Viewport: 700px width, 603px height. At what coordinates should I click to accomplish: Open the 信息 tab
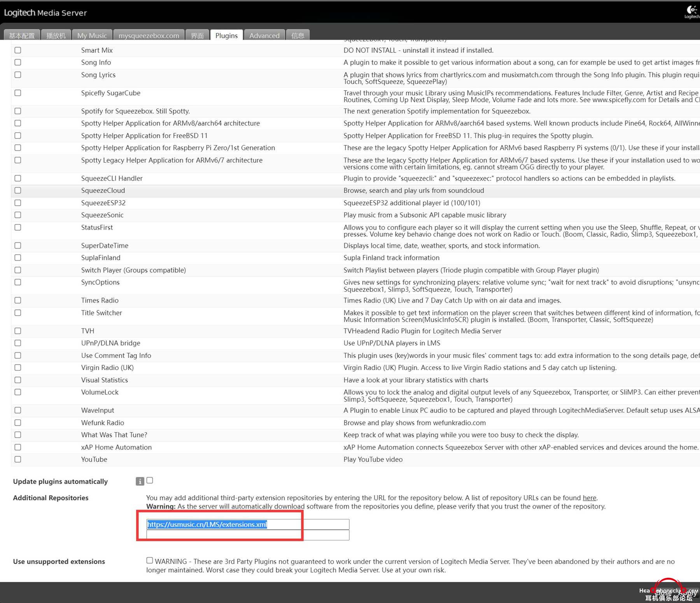click(298, 35)
